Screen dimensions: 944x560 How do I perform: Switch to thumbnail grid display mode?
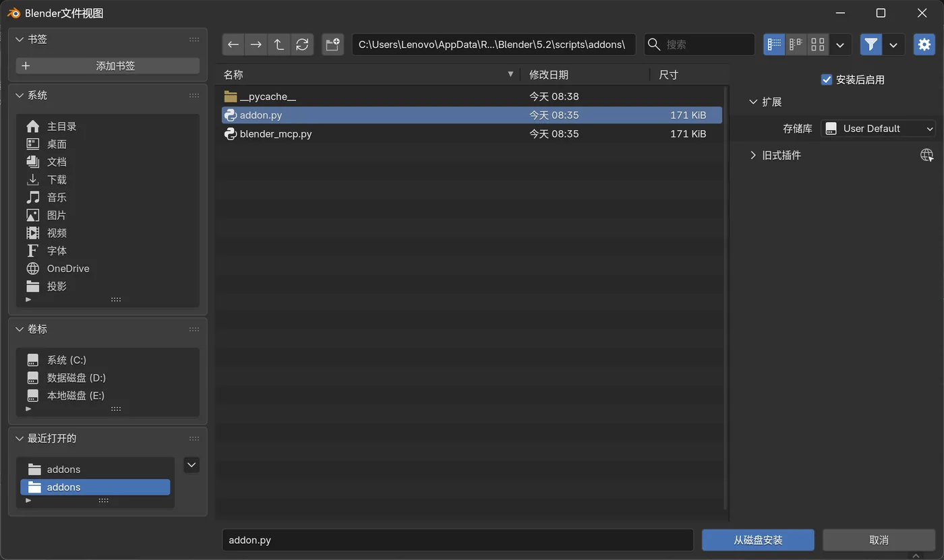click(818, 44)
